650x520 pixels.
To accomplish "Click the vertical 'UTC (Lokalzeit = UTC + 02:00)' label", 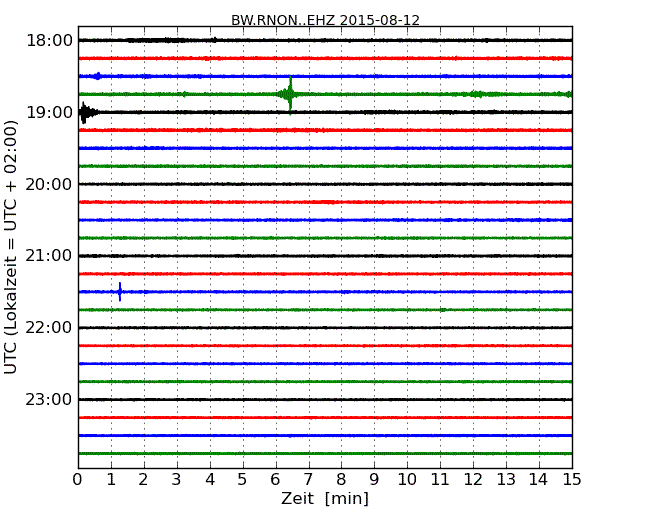I will click(11, 247).
